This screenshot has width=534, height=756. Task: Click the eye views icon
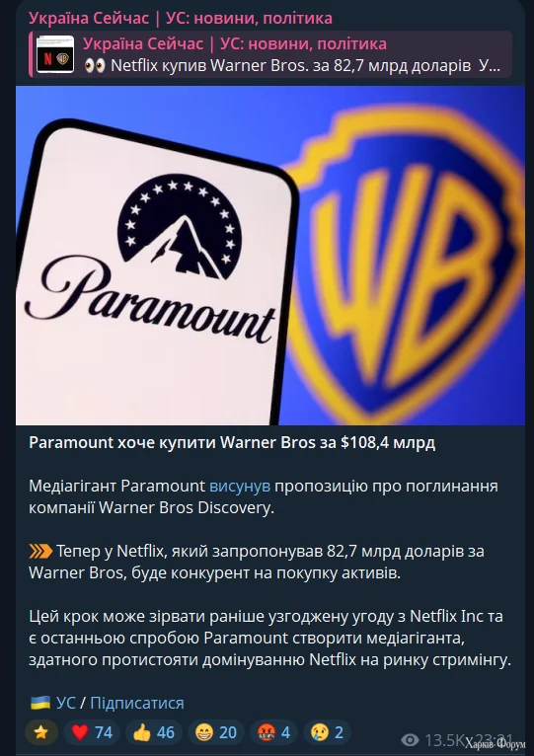click(410, 739)
